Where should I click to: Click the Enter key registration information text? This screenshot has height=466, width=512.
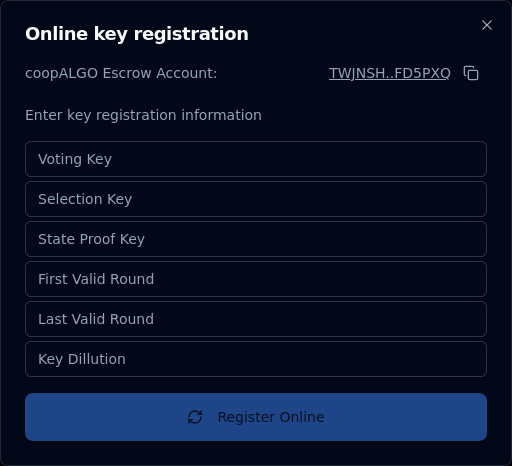click(143, 115)
